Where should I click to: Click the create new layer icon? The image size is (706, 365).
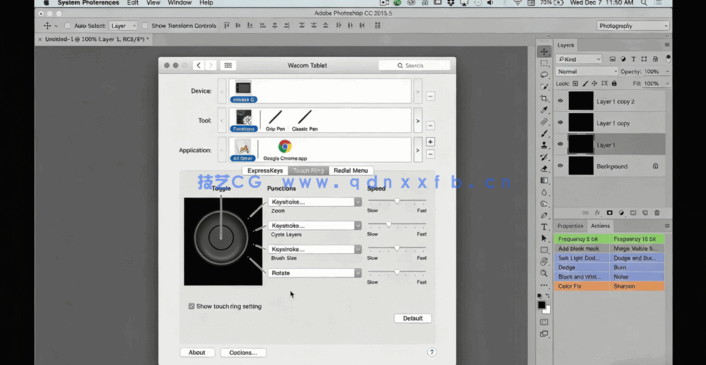645,213
